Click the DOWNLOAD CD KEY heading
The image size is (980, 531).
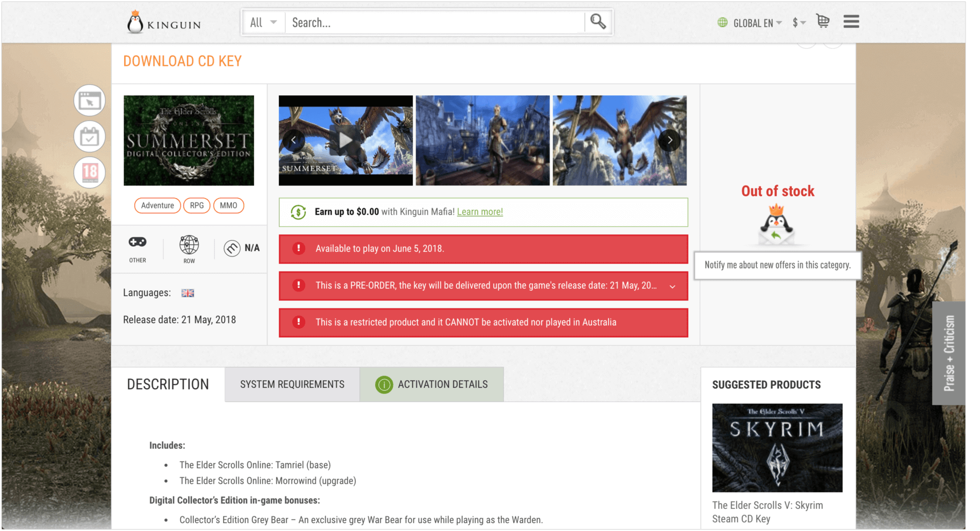[x=182, y=61]
